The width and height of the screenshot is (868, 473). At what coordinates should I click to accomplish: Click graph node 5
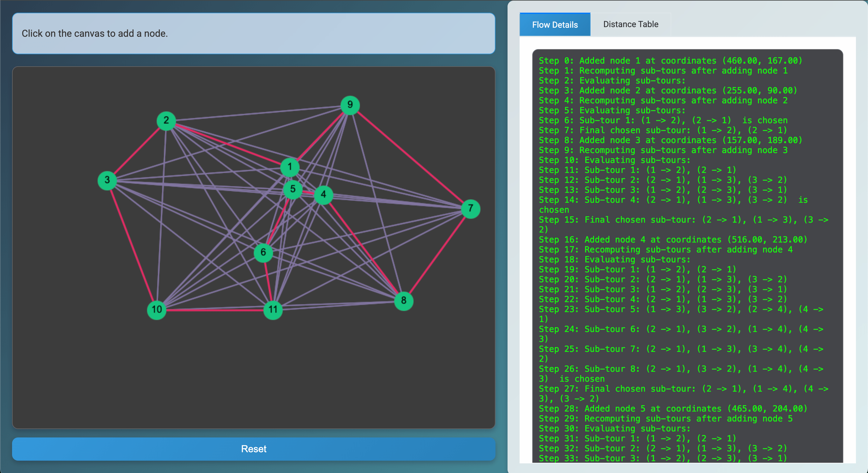pyautogui.click(x=292, y=189)
